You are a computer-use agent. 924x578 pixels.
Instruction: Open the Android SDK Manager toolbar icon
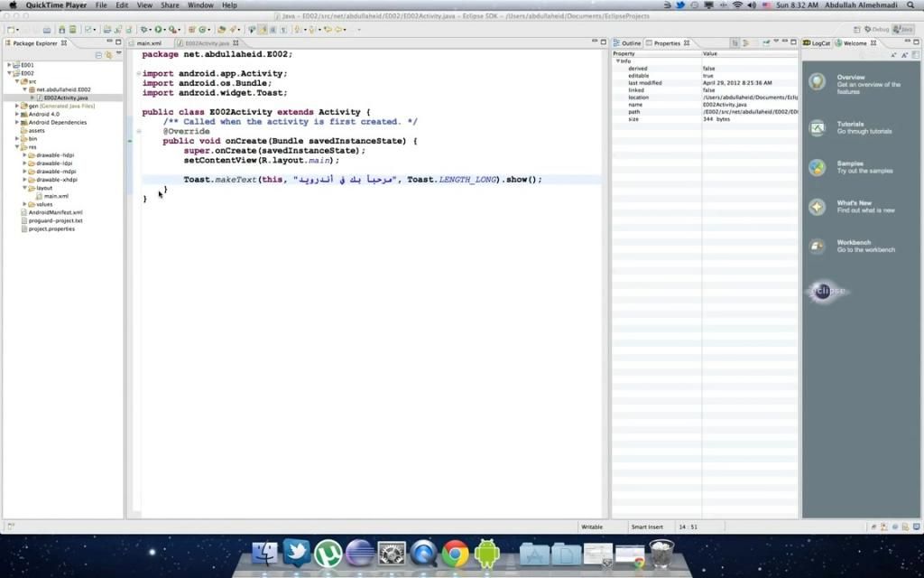pyautogui.click(x=62, y=30)
